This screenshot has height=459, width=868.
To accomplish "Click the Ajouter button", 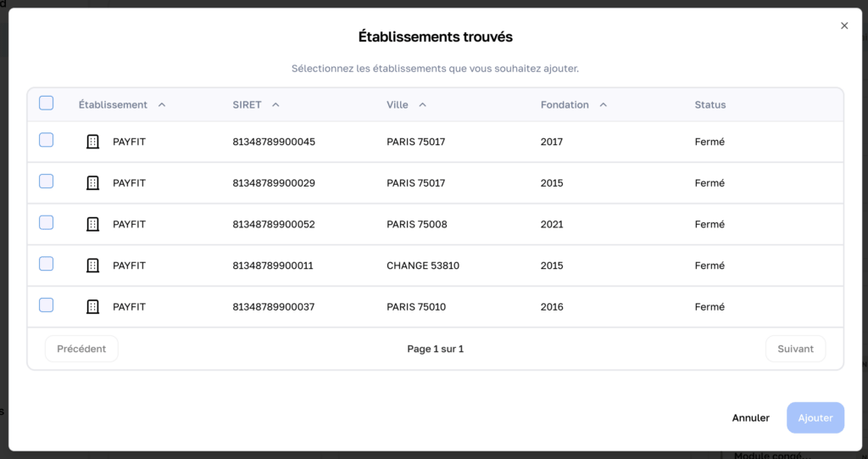I will [x=815, y=417].
